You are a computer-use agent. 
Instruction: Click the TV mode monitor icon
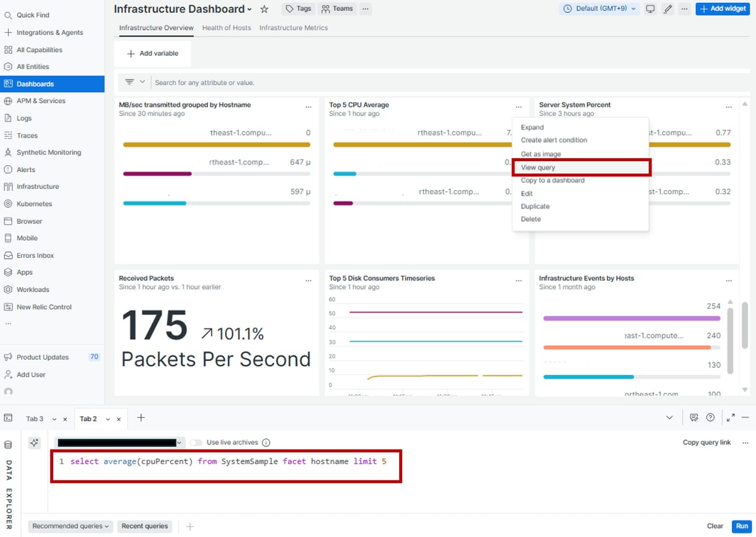[650, 9]
